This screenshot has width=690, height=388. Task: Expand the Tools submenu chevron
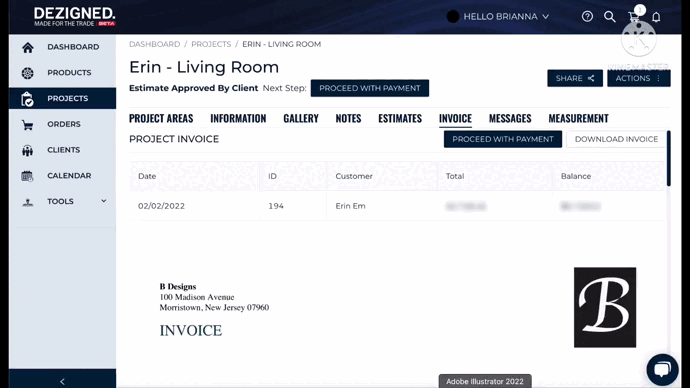tap(104, 201)
